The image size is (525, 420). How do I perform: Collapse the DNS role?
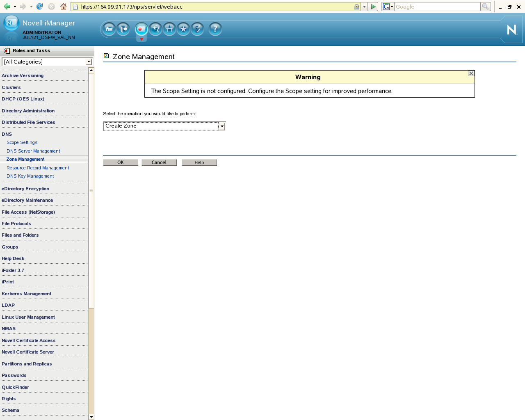pos(7,134)
